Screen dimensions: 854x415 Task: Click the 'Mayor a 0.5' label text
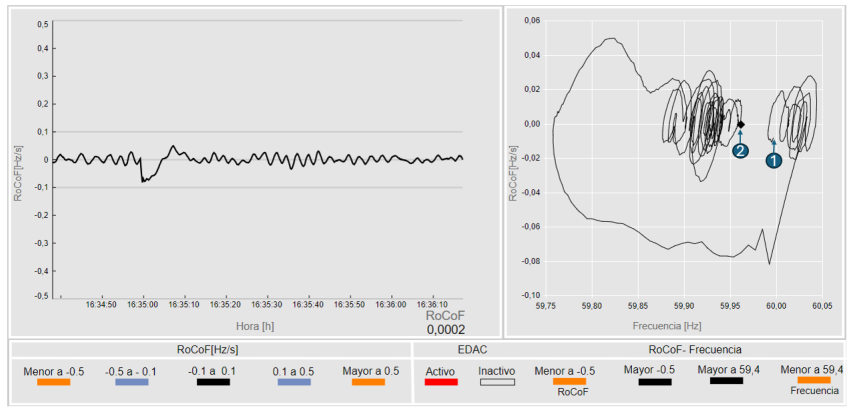371,371
